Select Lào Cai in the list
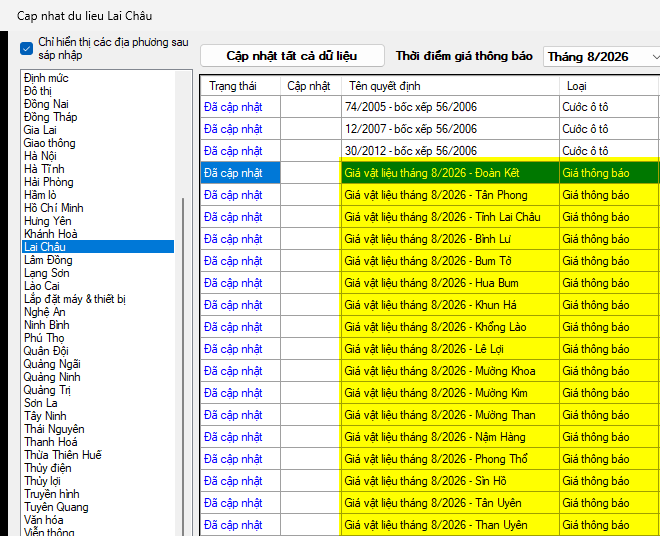Screen dimensions: 660x536 (x=42, y=286)
